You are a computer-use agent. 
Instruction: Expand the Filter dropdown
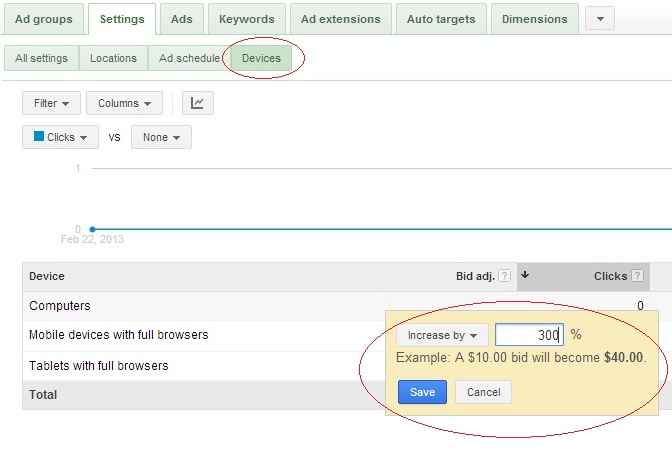click(x=51, y=103)
